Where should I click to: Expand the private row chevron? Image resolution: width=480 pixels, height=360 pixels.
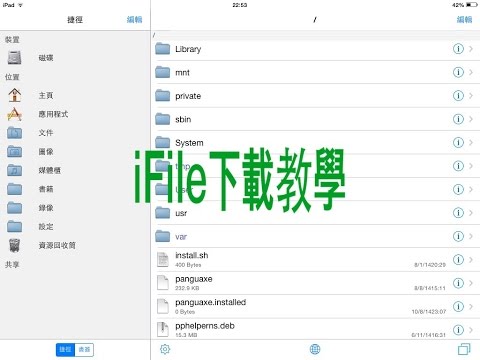pyautogui.click(x=471, y=96)
